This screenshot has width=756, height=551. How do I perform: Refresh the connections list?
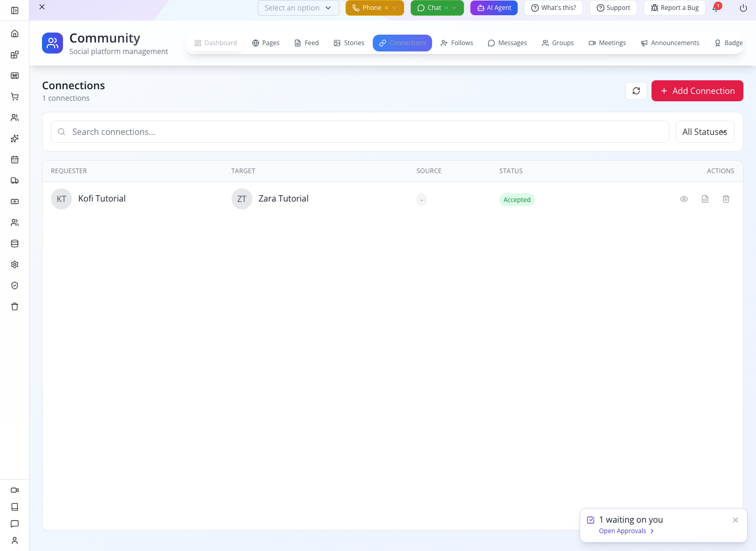pyautogui.click(x=636, y=91)
